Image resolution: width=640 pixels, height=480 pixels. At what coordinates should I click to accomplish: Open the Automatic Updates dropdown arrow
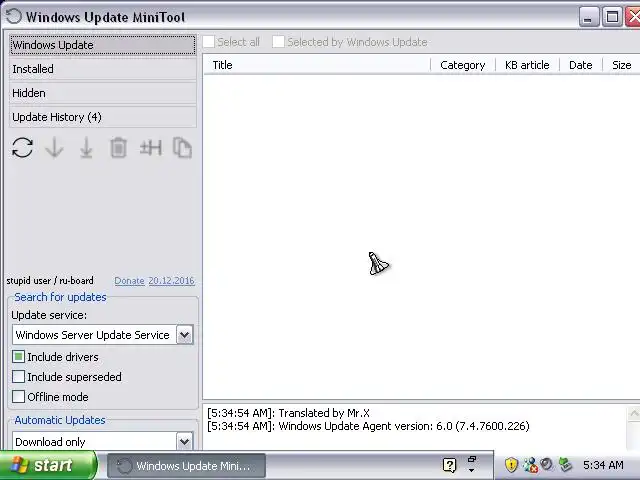point(184,441)
